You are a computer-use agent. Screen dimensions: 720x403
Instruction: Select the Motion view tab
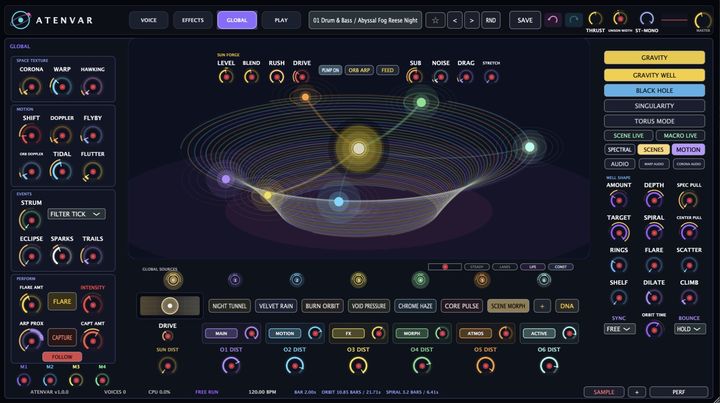coord(688,150)
